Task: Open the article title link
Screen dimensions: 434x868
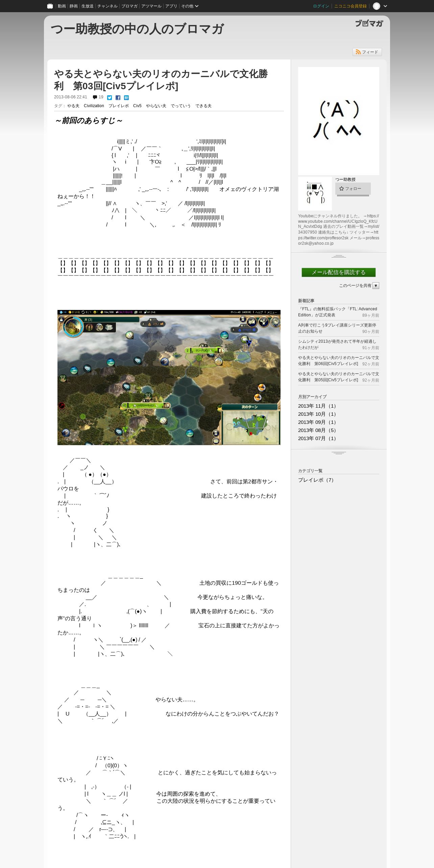Action: [x=161, y=80]
